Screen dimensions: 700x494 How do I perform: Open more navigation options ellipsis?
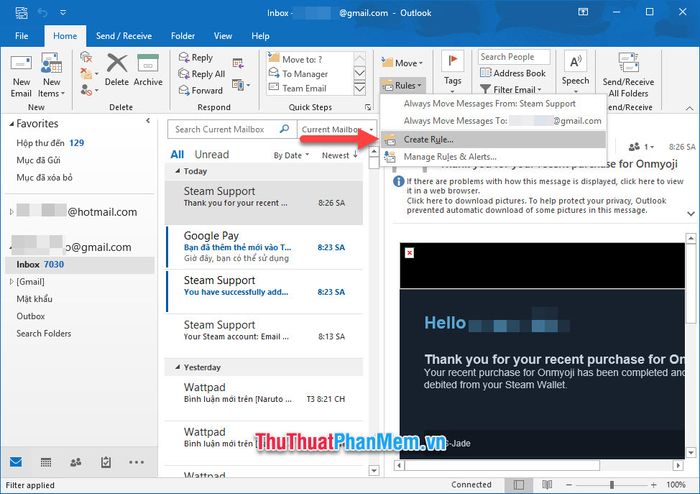click(136, 462)
